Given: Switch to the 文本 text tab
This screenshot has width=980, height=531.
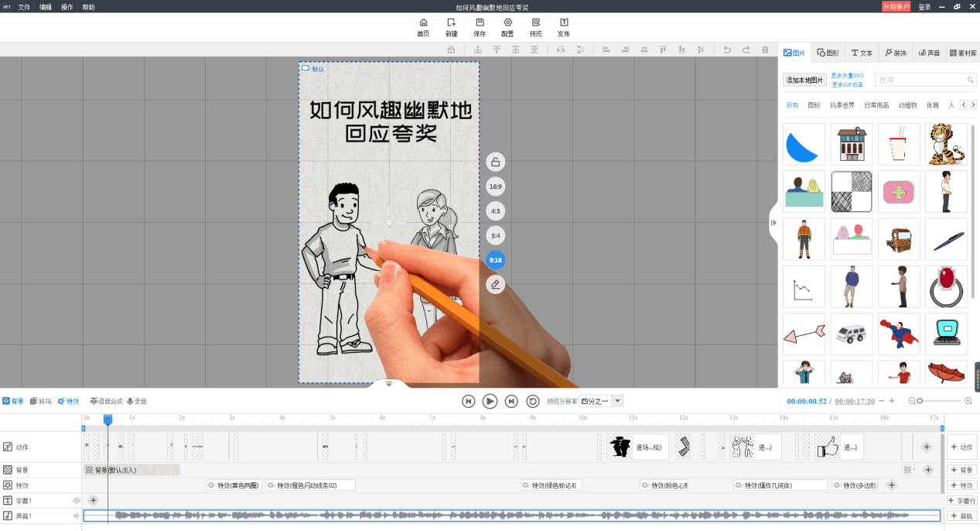Looking at the screenshot, I should pos(862,53).
